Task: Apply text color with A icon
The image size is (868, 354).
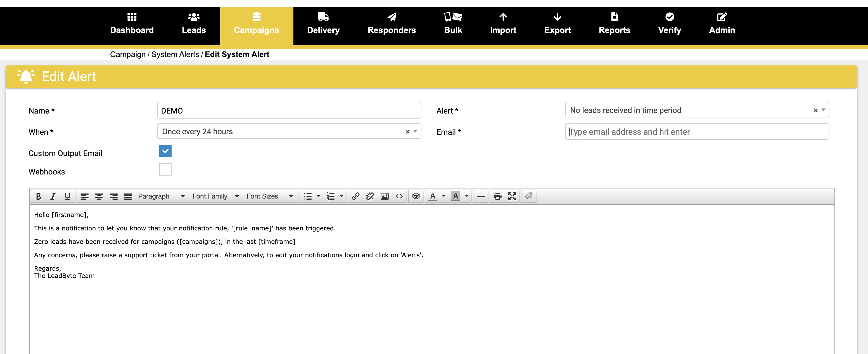Action: [x=433, y=196]
